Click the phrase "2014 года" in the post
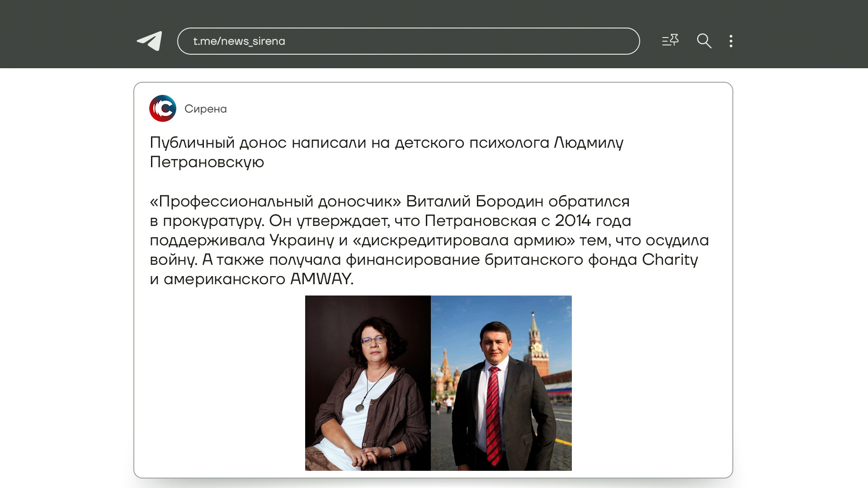 coord(593,221)
